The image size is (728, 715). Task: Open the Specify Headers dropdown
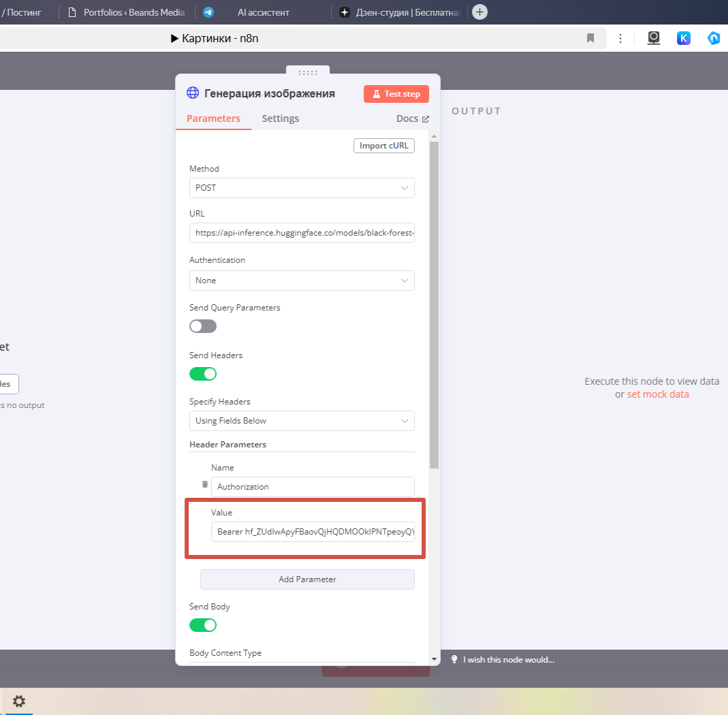point(302,421)
